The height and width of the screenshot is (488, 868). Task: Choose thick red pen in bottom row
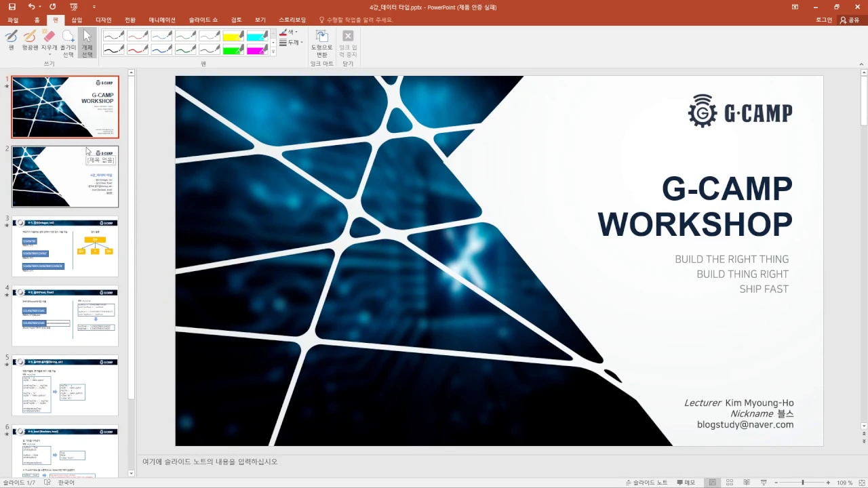tap(138, 49)
